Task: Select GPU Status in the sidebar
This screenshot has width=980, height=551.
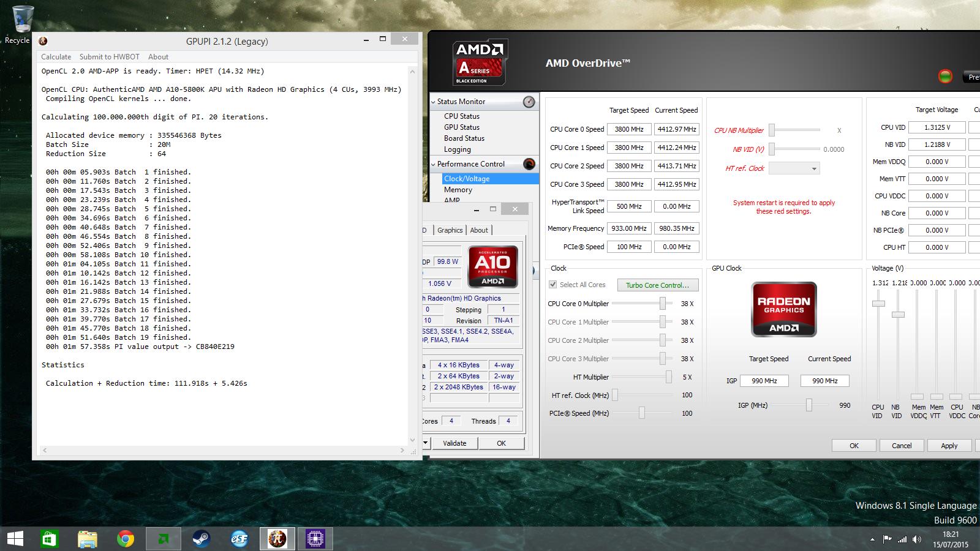Action: (462, 127)
